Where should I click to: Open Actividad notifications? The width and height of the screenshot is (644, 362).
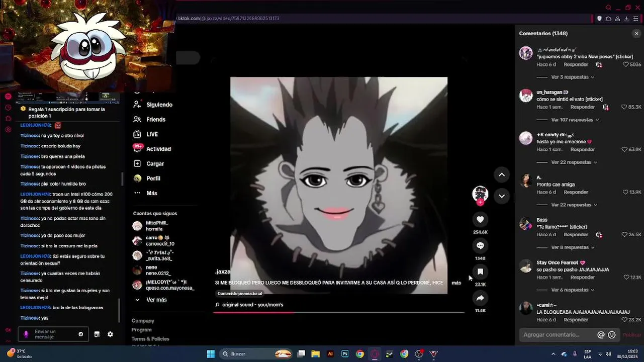[x=152, y=149]
